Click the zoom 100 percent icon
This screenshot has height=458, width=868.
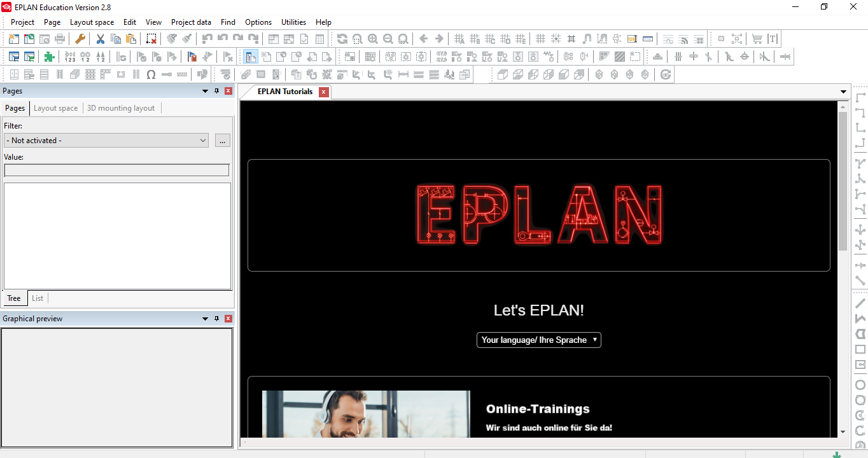pos(403,39)
